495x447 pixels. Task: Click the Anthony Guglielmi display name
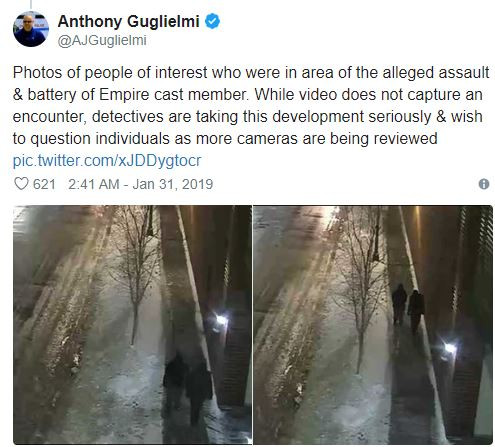129,22
